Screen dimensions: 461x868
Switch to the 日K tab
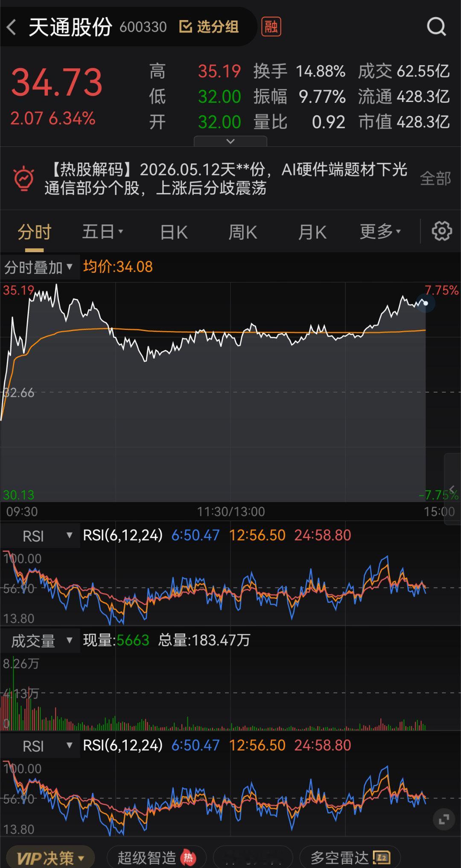coord(174,233)
